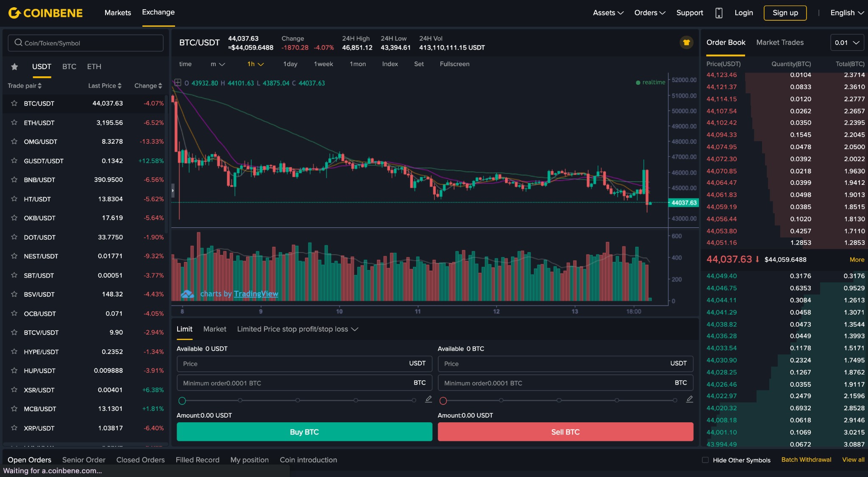Select the star icon in the watchlist header
868x477 pixels.
pos(14,67)
